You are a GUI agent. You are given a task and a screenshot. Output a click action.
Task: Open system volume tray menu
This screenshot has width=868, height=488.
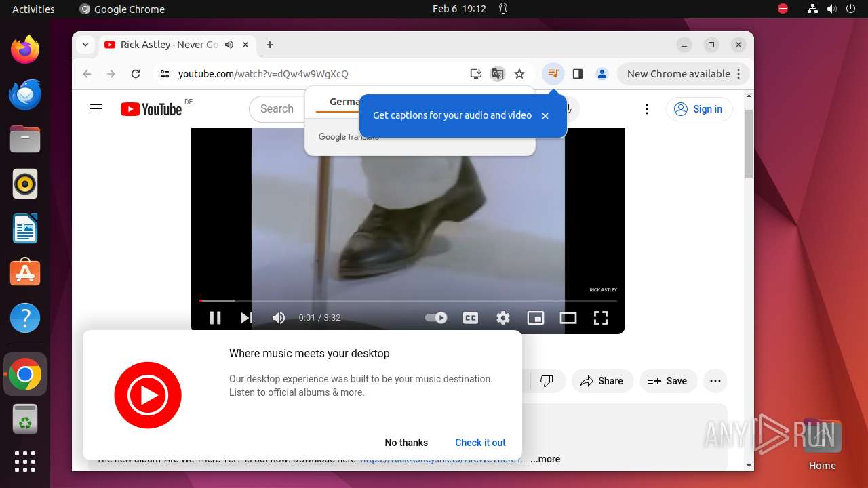[831, 9]
